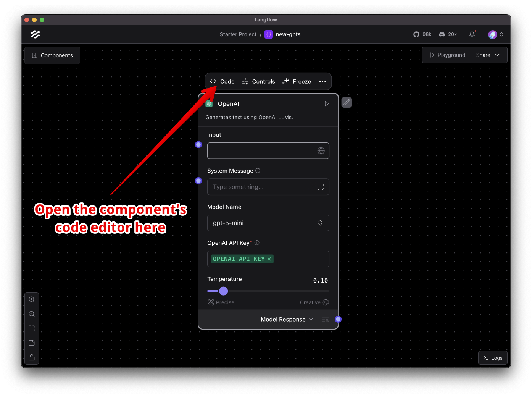Run the OpenAI component with the play icon
This screenshot has height=396, width=532.
pos(327,103)
